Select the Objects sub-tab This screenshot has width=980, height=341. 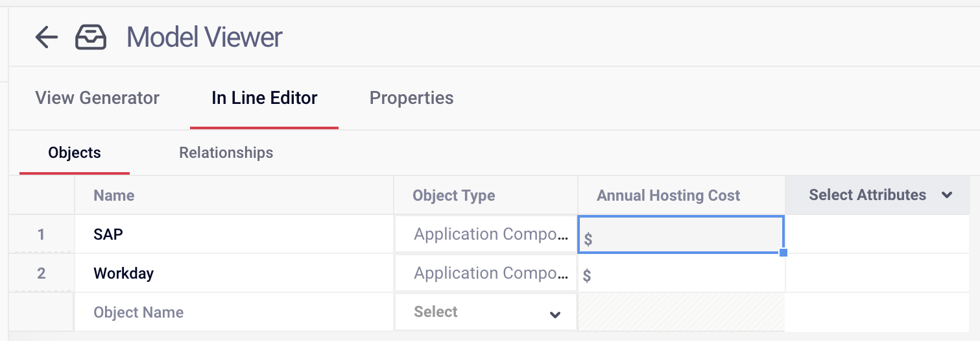75,153
